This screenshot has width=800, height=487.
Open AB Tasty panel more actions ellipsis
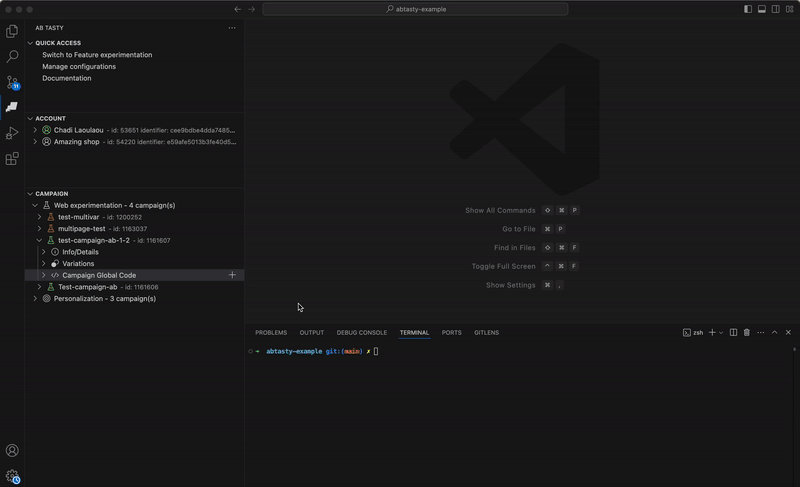pos(232,28)
